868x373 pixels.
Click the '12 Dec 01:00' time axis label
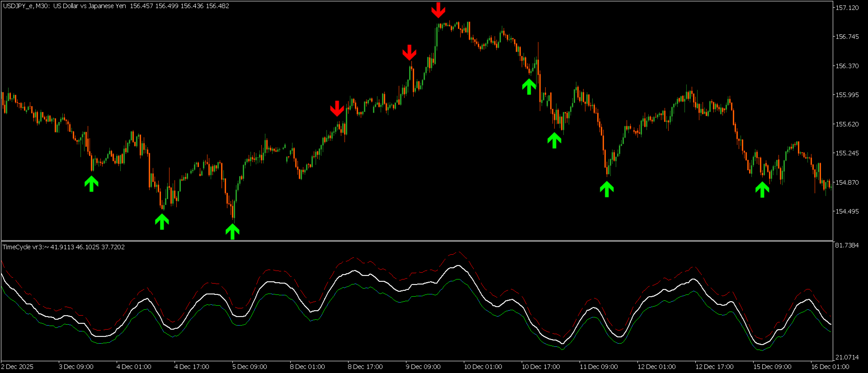[x=656, y=367]
